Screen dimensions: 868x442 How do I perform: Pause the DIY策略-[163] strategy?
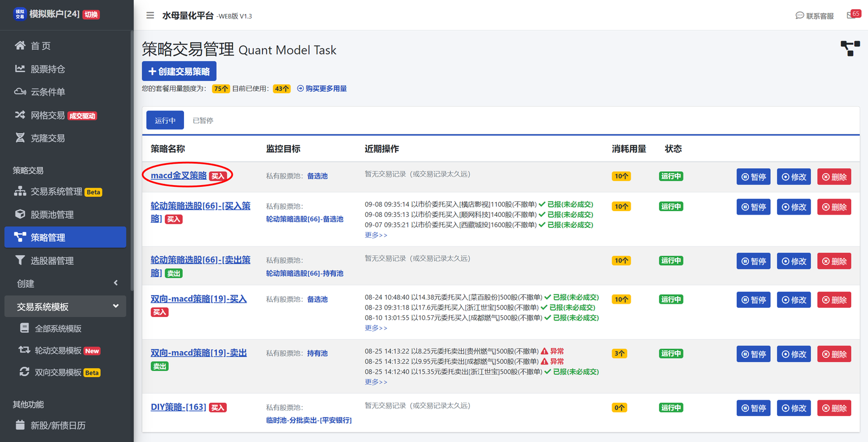[x=753, y=408]
